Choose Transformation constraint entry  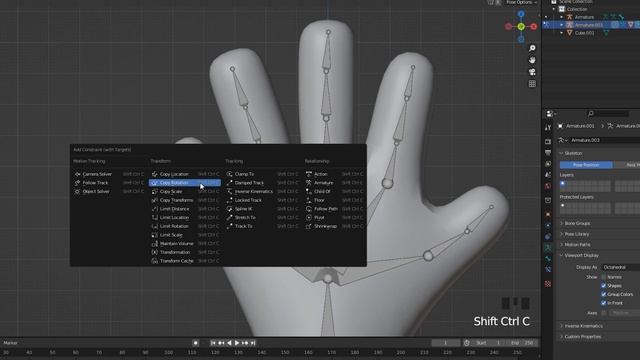point(184,252)
